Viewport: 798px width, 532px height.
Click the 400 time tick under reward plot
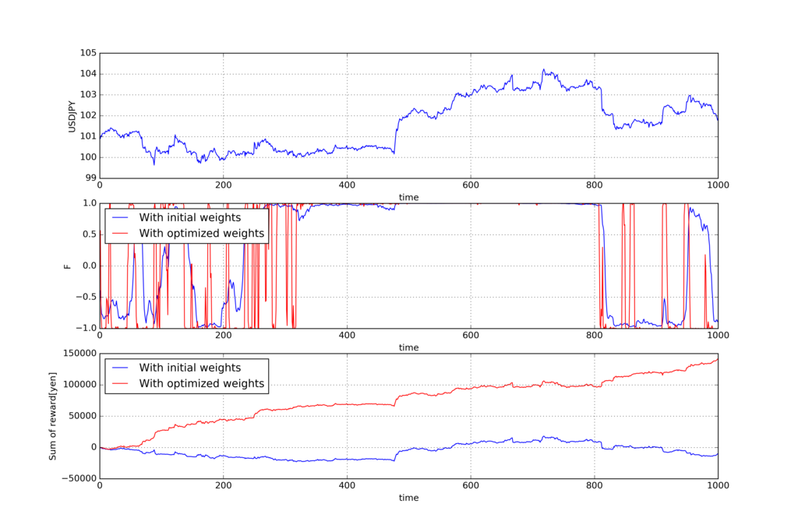tap(347, 485)
